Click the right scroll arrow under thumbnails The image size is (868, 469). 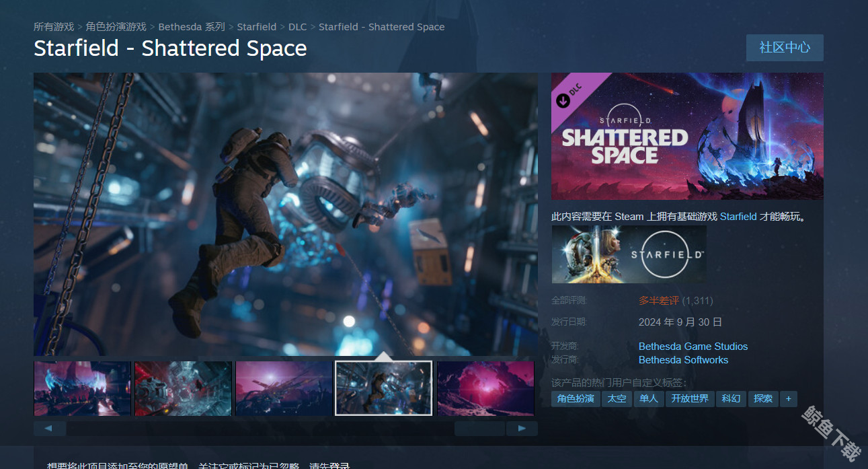click(522, 429)
